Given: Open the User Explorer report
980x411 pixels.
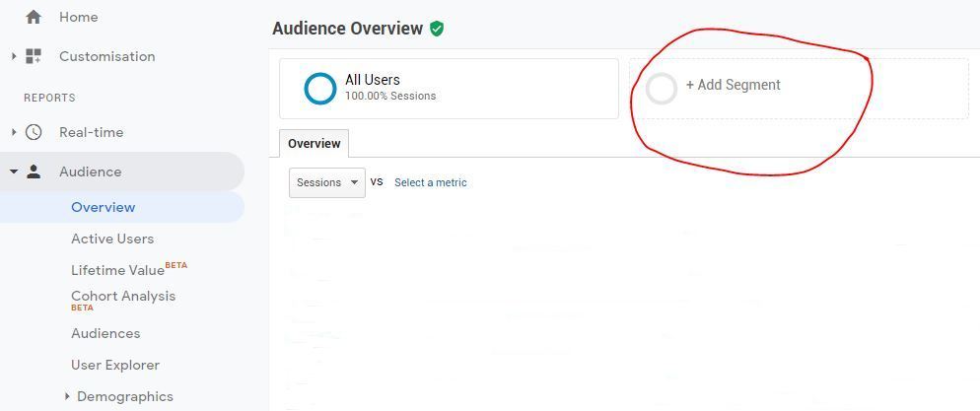Looking at the screenshot, I should point(115,365).
